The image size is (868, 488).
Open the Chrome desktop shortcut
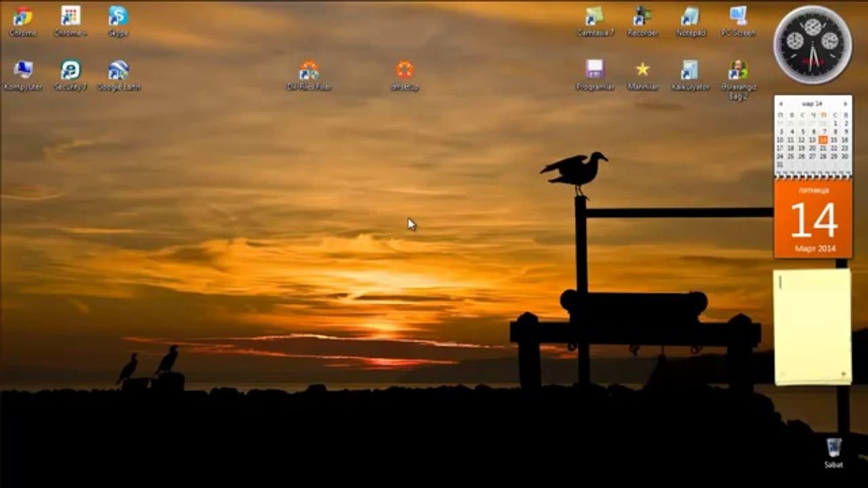pyautogui.click(x=23, y=21)
